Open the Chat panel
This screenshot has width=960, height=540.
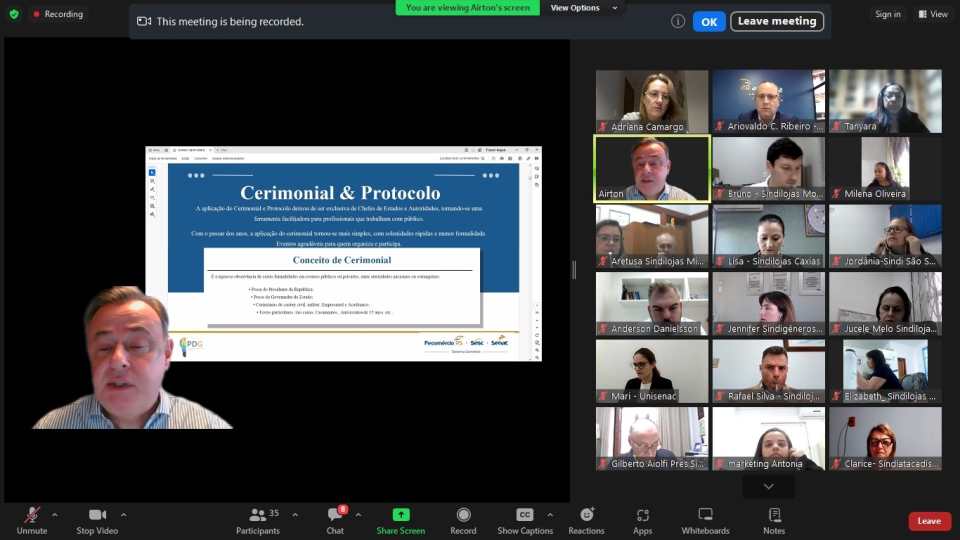(335, 520)
